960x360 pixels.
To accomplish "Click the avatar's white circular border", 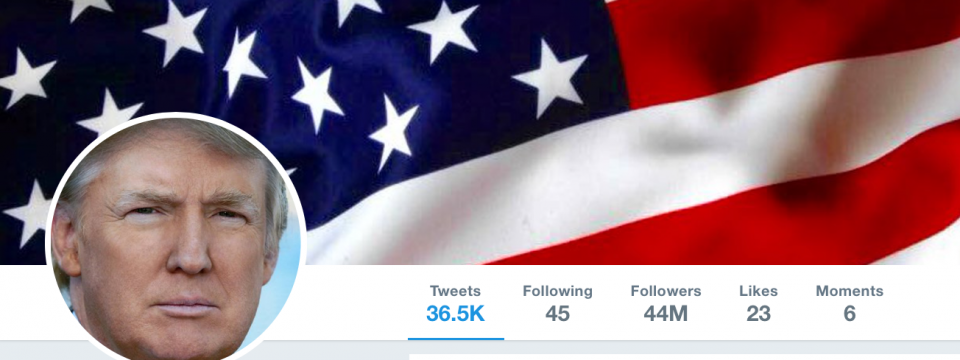I will click(x=176, y=115).
